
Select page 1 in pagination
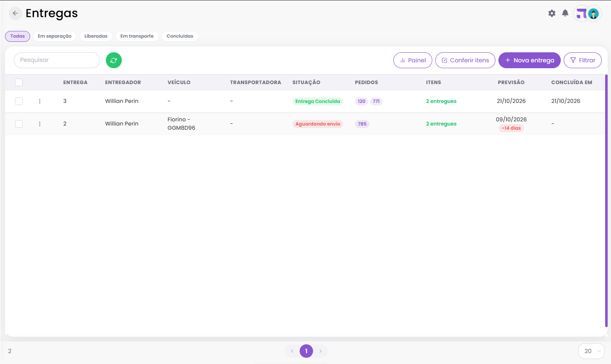coord(306,351)
